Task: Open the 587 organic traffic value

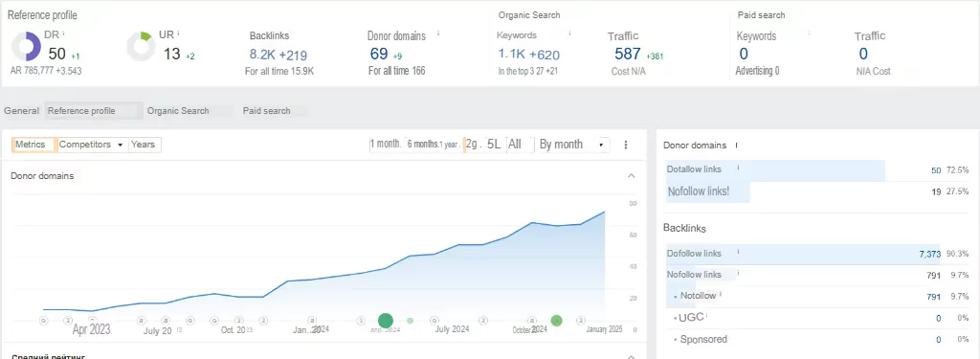Action: click(x=628, y=55)
